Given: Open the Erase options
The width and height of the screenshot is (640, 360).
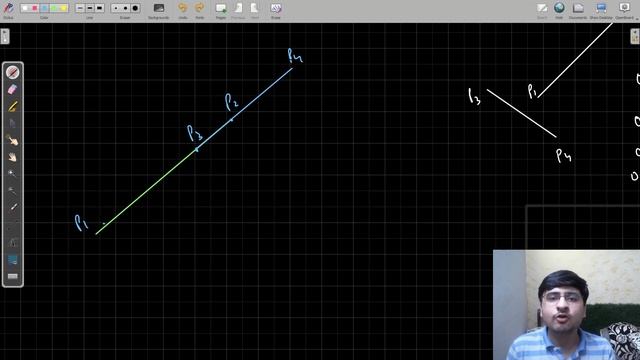Looking at the screenshot, I should click(276, 10).
